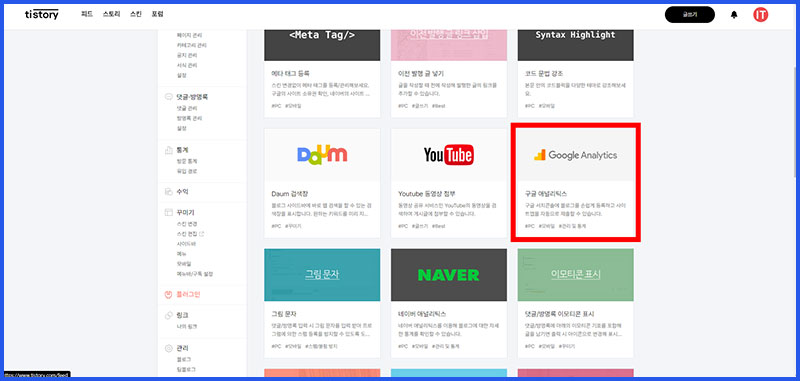This screenshot has height=381, width=800.
Task: Click the 댓글·방명록 speech bubble icon
Action: [x=168, y=97]
